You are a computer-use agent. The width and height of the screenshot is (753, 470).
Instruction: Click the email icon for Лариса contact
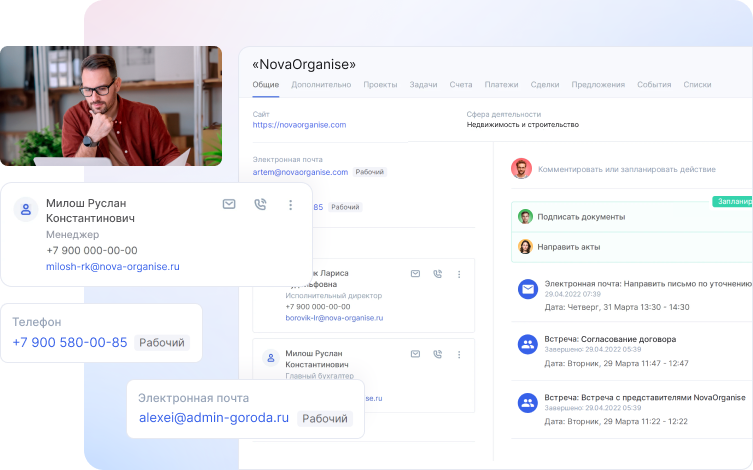pyautogui.click(x=415, y=273)
